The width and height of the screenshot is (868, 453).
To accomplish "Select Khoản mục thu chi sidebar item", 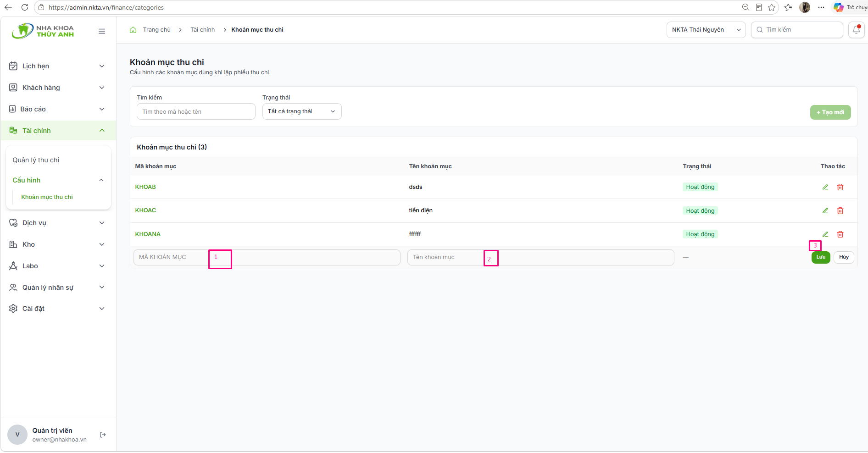I will [x=47, y=197].
